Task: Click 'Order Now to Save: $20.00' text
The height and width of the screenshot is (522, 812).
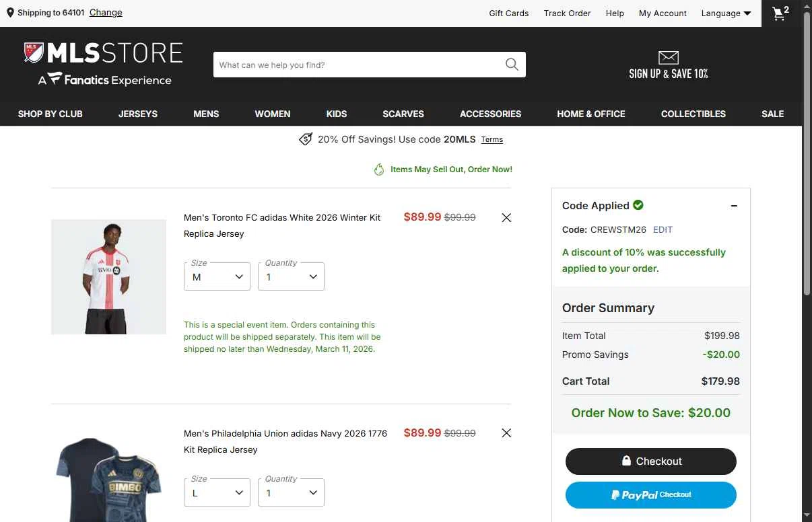Action: 651,413
